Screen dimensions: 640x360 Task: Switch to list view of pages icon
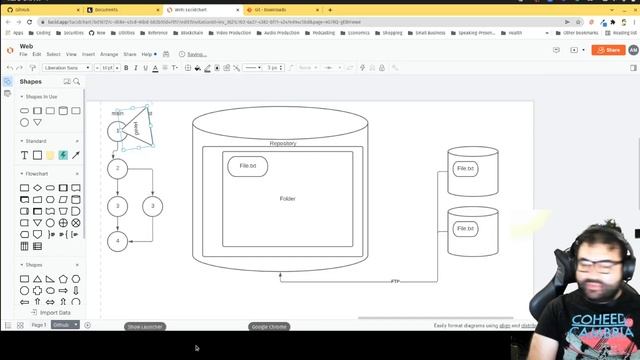point(8,325)
